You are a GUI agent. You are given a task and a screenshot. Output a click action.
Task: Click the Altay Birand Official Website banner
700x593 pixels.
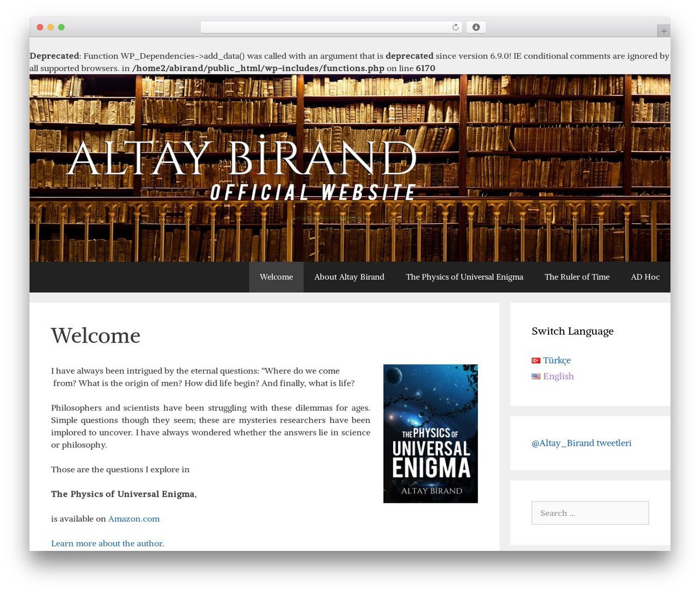click(350, 168)
